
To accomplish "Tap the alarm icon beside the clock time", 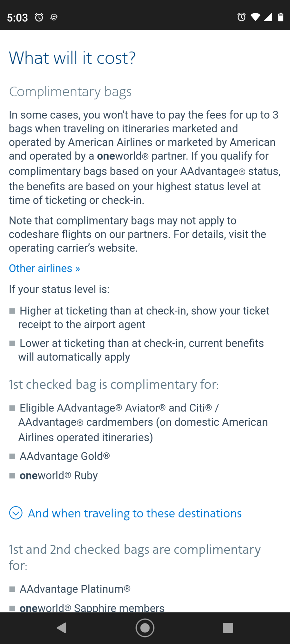I will (39, 17).
